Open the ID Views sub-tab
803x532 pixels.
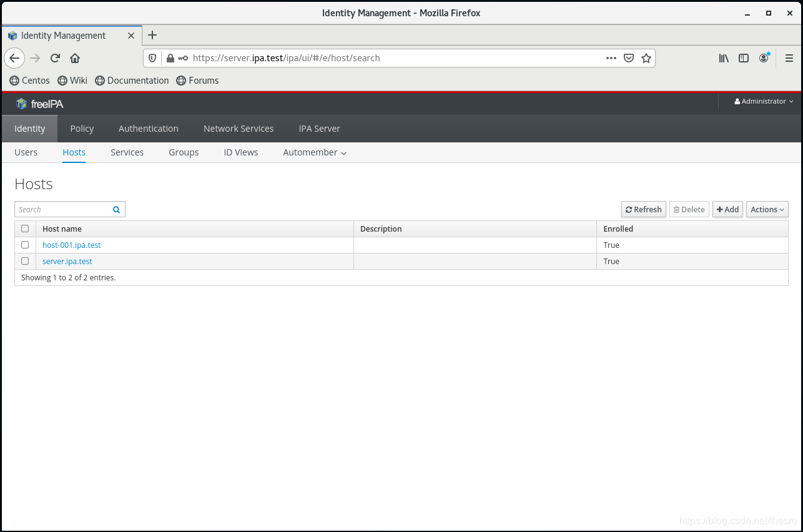pos(241,152)
